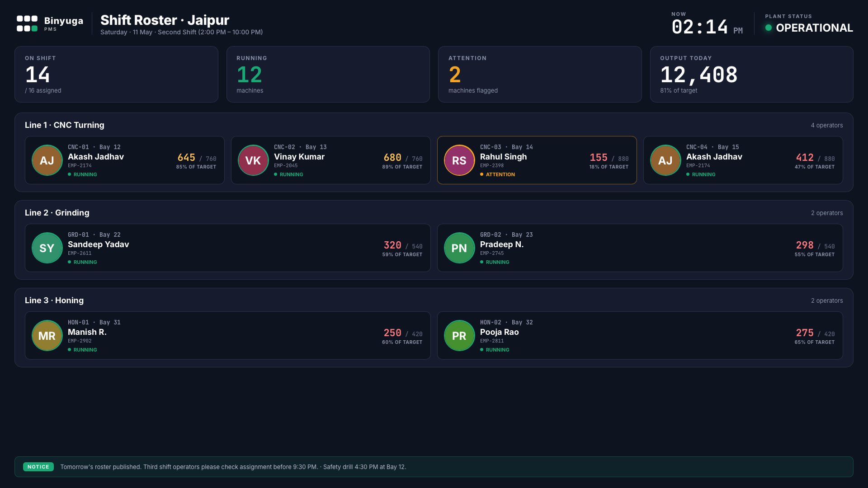Click the 298 output value on GRD-02
Screen dimensions: 868x488
(x=805, y=245)
